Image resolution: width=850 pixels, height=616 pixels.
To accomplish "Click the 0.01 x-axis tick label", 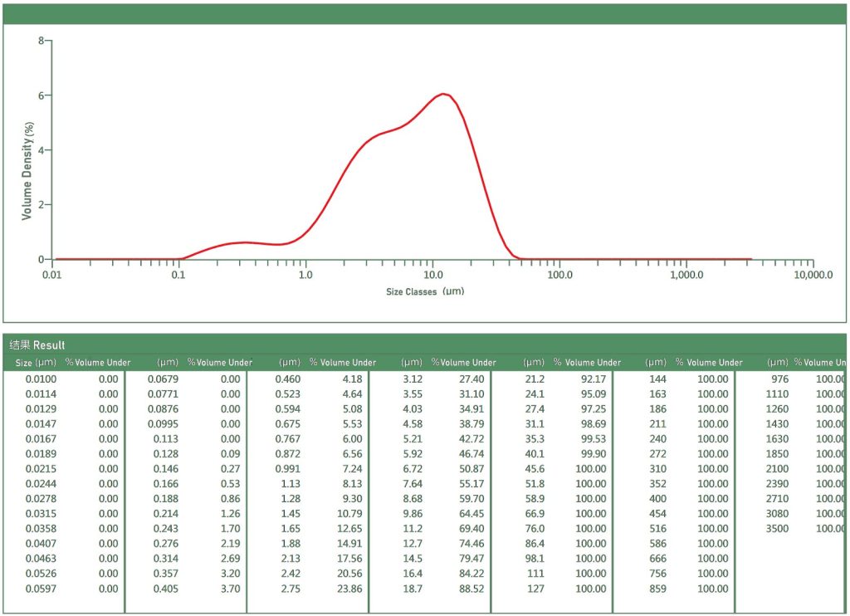I will coord(51,275).
